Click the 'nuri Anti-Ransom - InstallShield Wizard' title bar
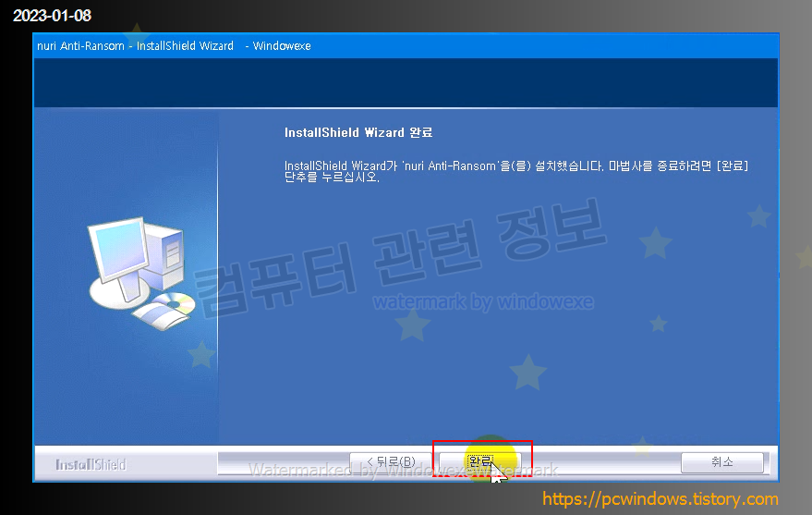Viewport: 812px width, 515px height. point(406,45)
